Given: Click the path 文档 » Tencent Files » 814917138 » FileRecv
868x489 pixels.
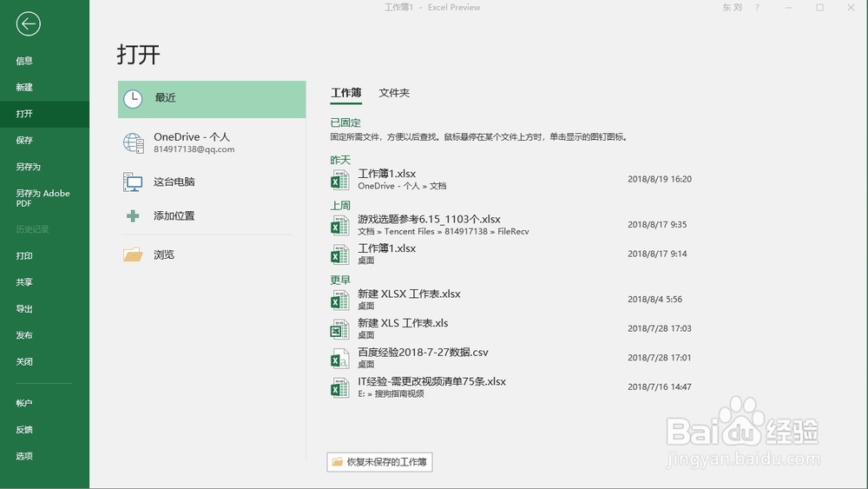Looking at the screenshot, I should pyautogui.click(x=444, y=232).
